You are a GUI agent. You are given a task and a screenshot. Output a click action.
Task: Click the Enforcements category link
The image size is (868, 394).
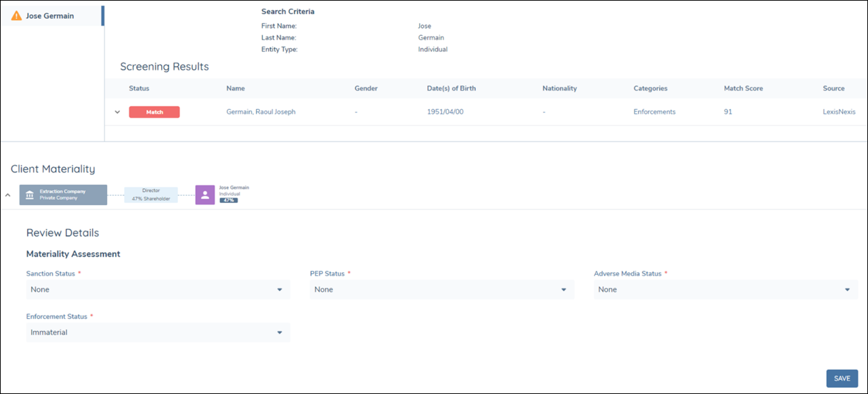click(654, 112)
